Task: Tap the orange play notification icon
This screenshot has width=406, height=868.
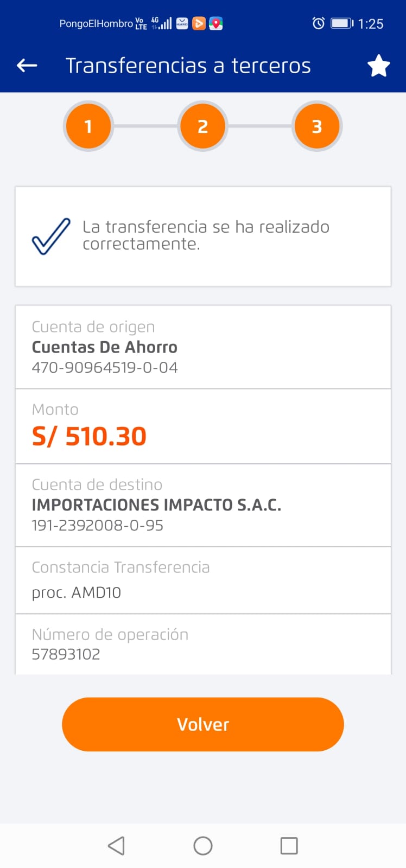Action: [199, 23]
